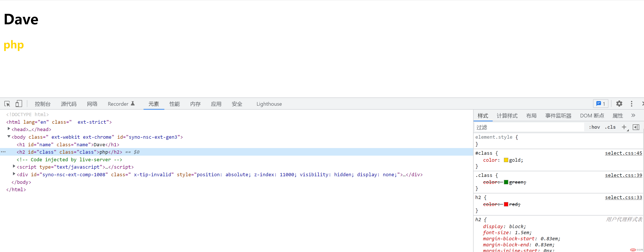Click the plus icon to add new style rule

pos(624,127)
